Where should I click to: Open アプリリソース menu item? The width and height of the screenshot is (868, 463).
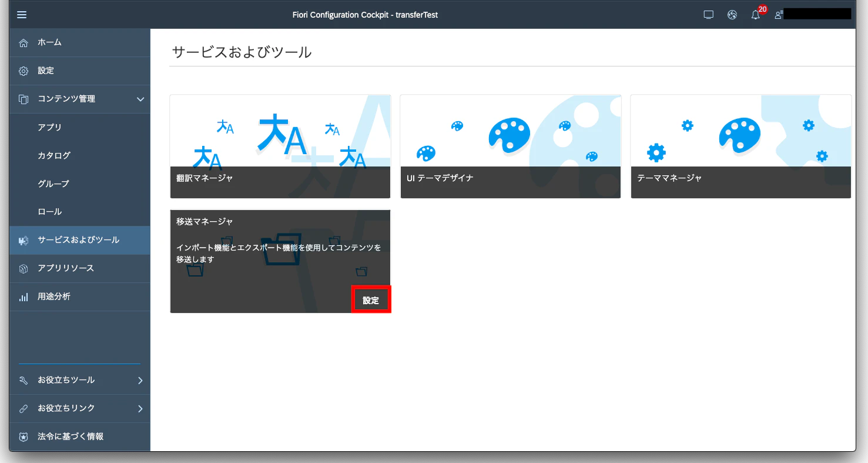tap(80, 269)
